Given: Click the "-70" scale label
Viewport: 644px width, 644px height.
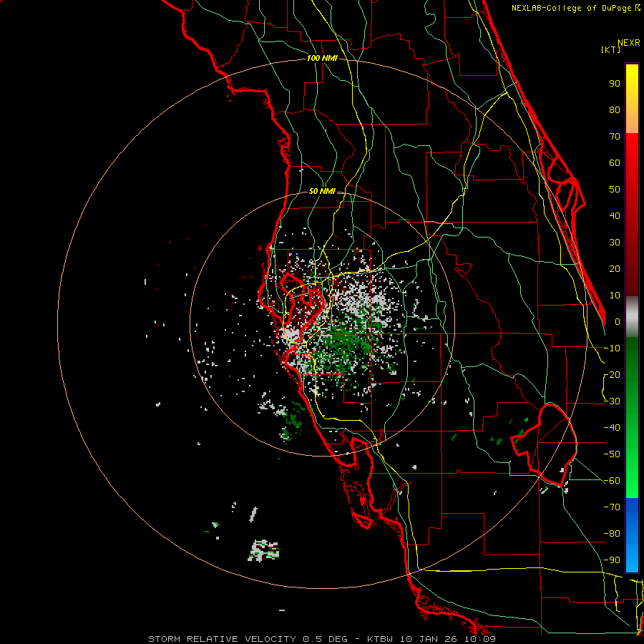Looking at the screenshot, I should pos(612,507).
